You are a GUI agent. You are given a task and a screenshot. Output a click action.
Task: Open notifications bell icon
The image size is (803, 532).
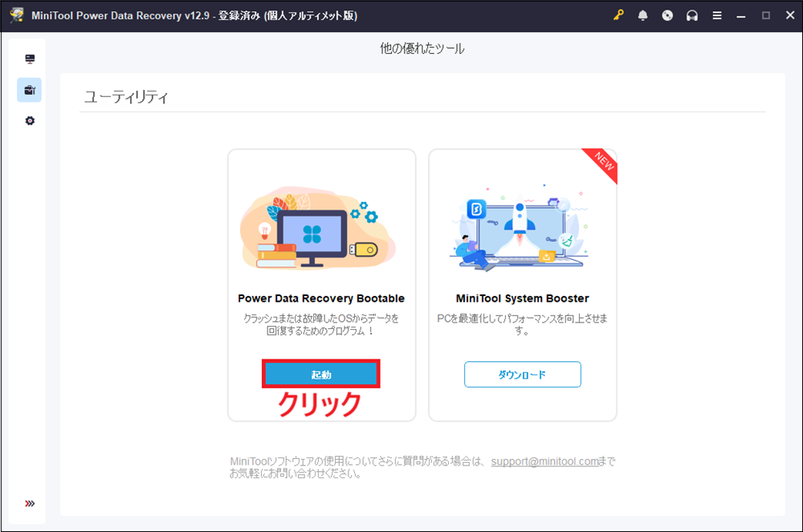tap(642, 15)
